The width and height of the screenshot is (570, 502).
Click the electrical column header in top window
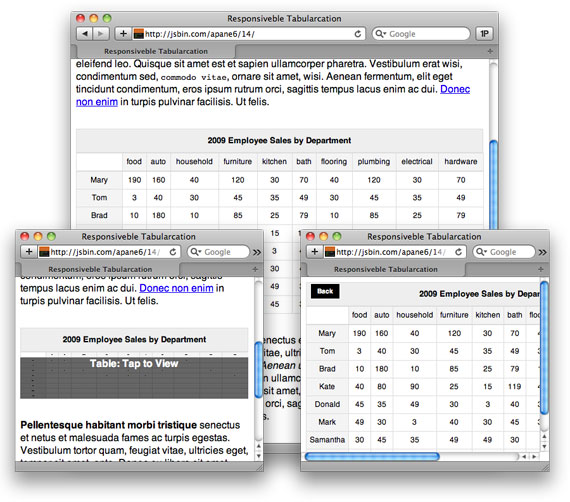(417, 161)
